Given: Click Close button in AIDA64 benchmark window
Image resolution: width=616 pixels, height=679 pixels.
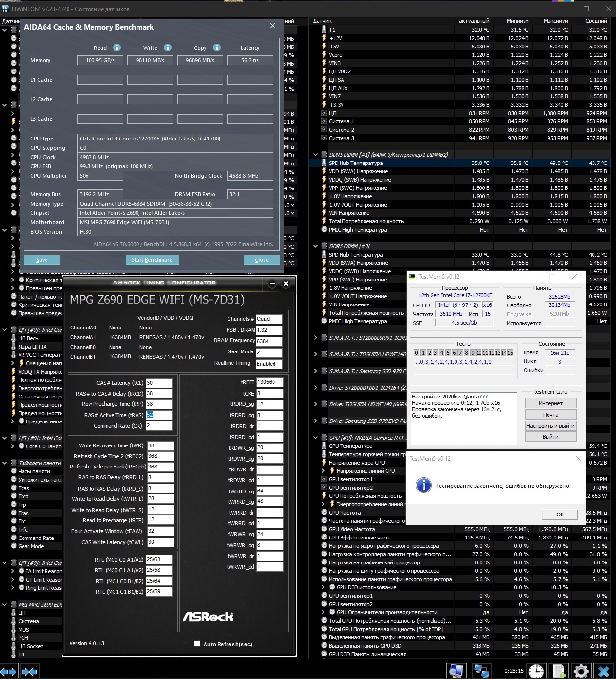Looking at the screenshot, I should 262,260.
